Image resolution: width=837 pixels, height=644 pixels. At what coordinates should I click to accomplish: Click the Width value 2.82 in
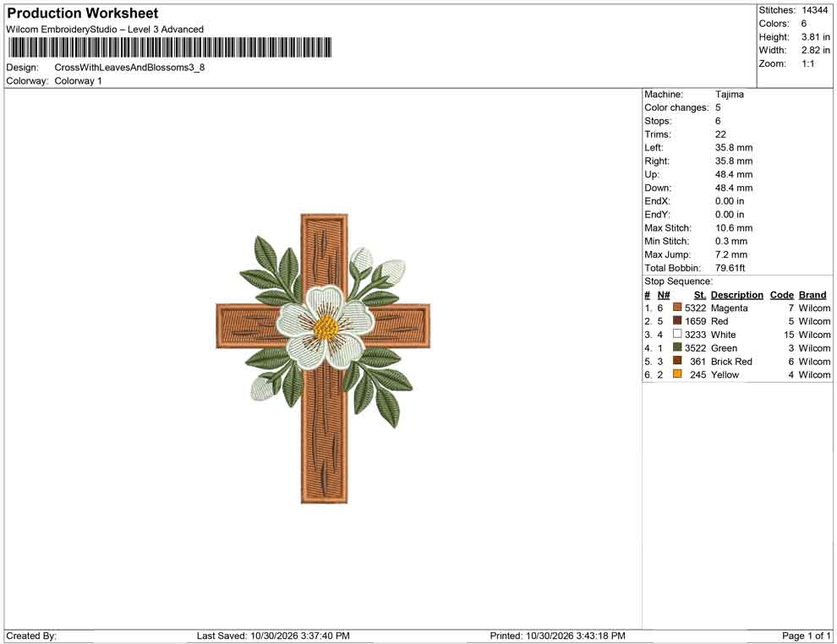pyautogui.click(x=816, y=50)
